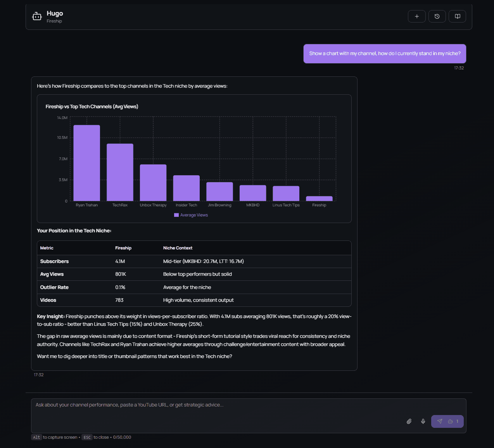Click the Hugo robot avatar icon

pyautogui.click(x=37, y=16)
